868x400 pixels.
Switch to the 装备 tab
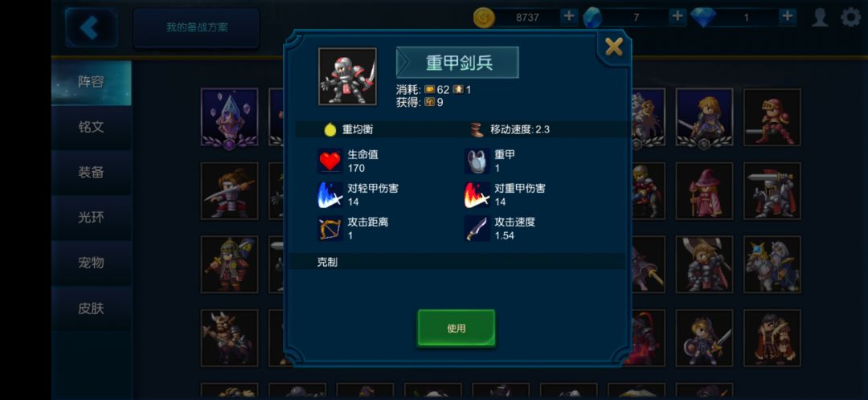click(91, 173)
